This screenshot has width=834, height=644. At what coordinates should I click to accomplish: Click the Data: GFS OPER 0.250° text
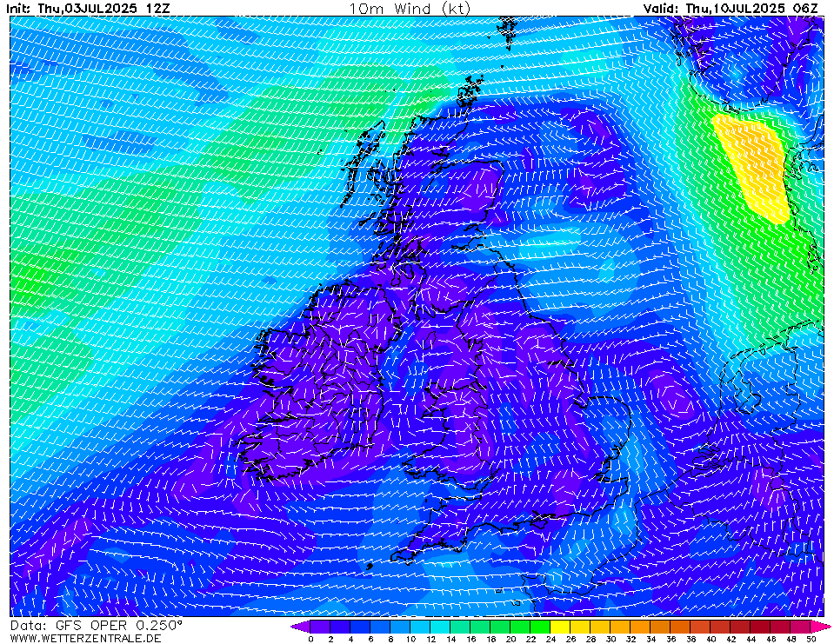click(96, 626)
